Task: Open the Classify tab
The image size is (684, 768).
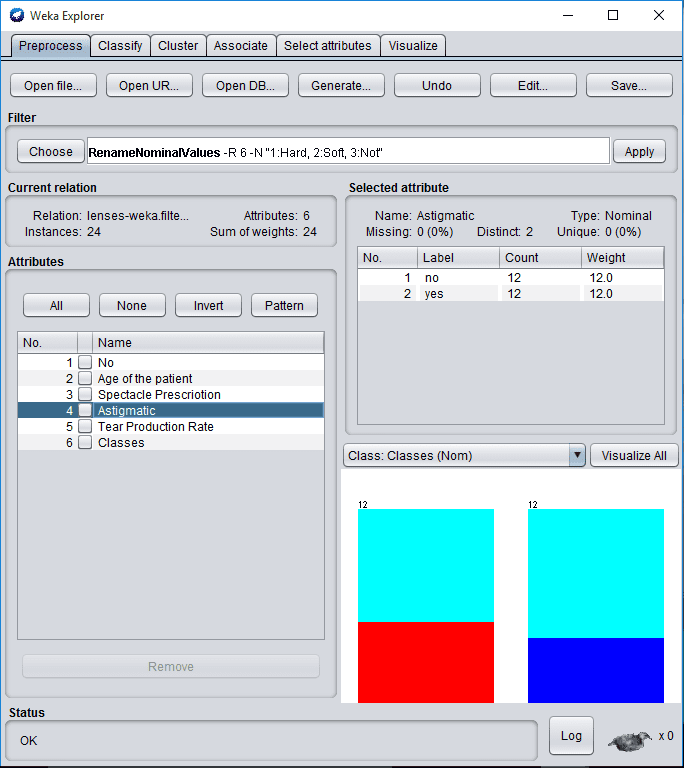Action: 120,46
